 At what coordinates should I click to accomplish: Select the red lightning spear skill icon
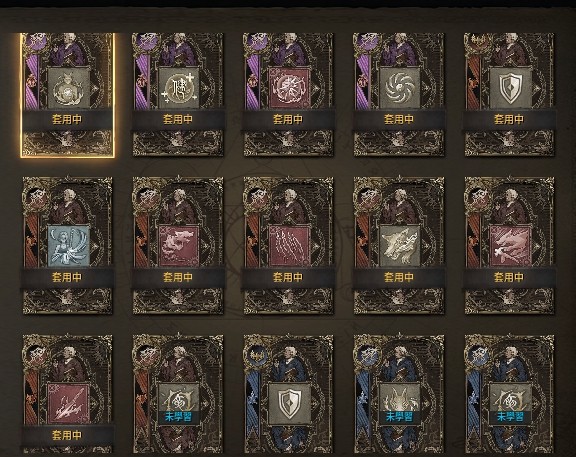[69, 404]
